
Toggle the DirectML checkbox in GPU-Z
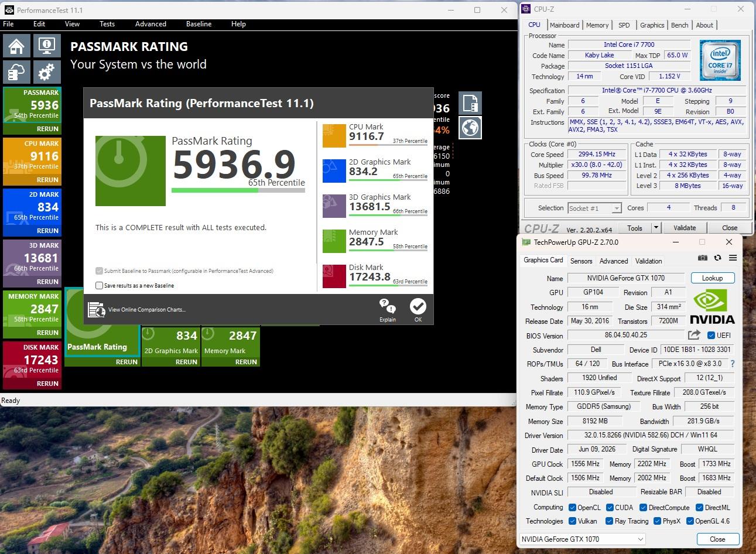click(x=699, y=508)
